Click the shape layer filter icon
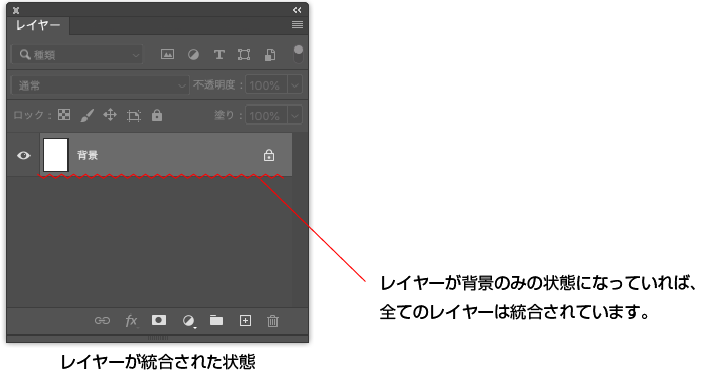The height and width of the screenshot is (382, 716). coord(244,55)
